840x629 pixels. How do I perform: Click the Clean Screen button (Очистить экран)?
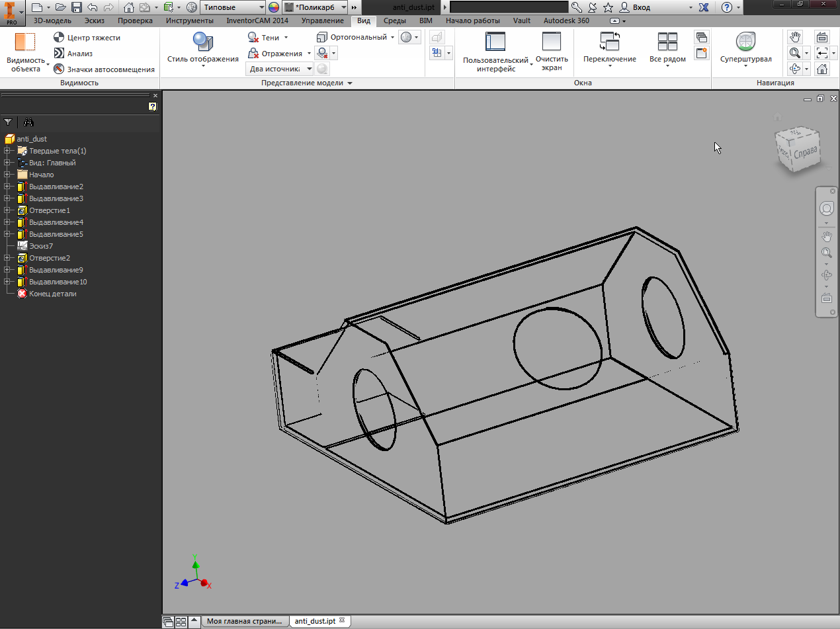(x=551, y=42)
